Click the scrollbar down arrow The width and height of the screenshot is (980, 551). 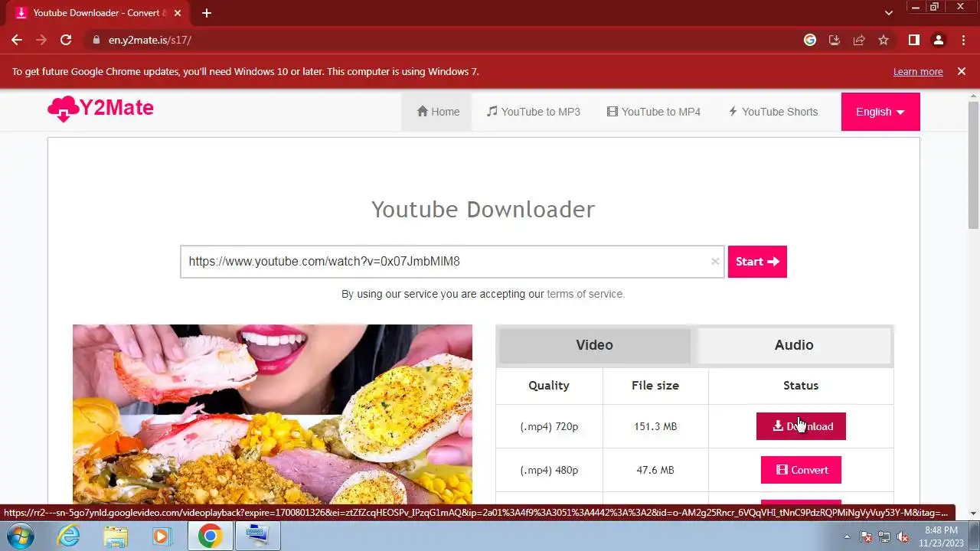[973, 514]
